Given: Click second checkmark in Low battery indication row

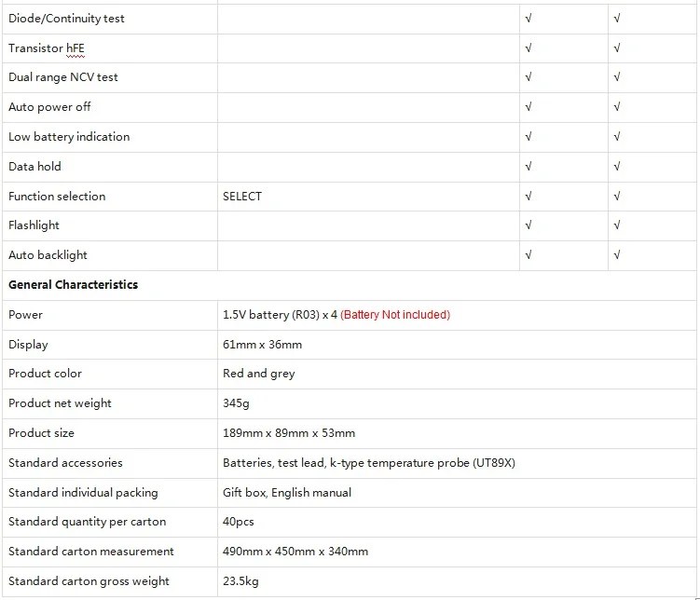Looking at the screenshot, I should coord(616,137).
